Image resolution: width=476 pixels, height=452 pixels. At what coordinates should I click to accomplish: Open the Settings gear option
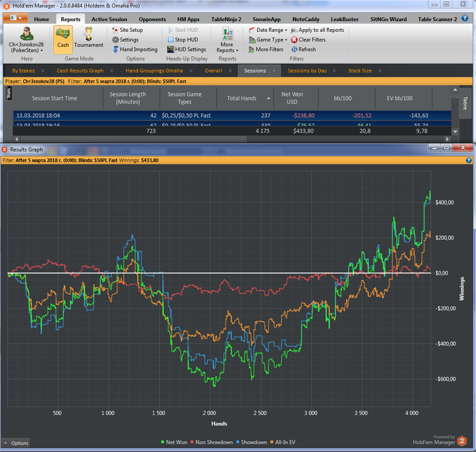tap(125, 39)
